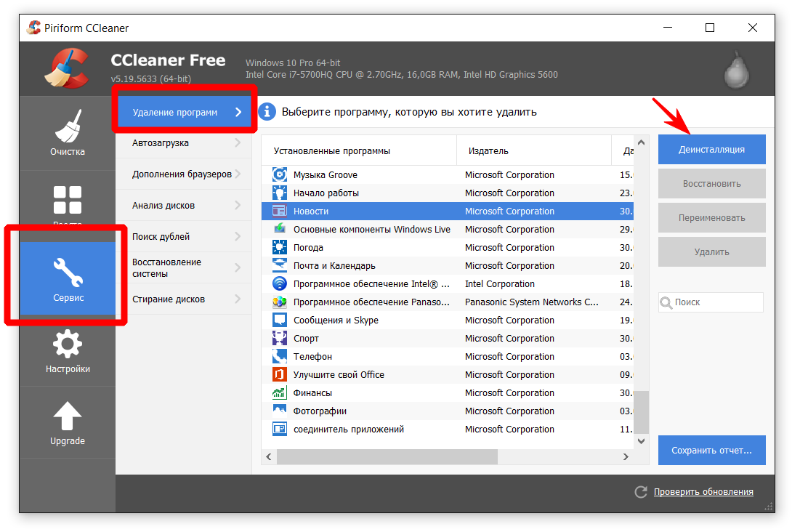The width and height of the screenshot is (808, 532).
Task: Click the horizontal scrollbar right arrow
Action: pyautogui.click(x=626, y=457)
